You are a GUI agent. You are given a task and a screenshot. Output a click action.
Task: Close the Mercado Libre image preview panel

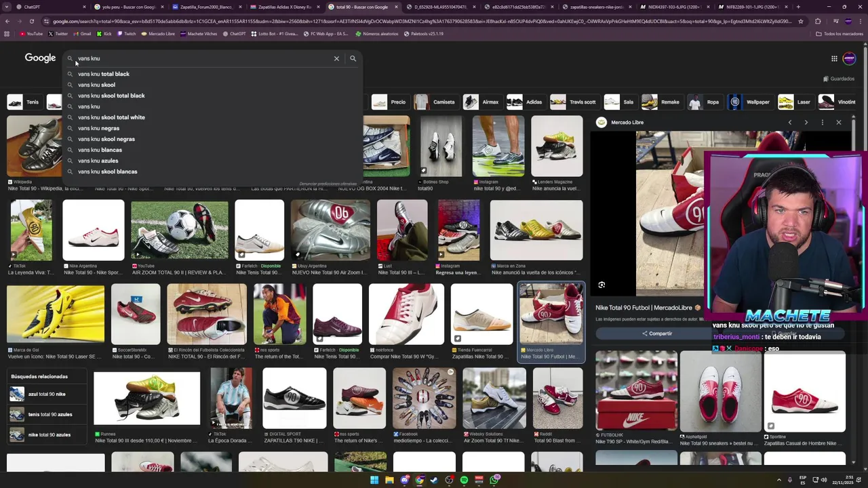tap(839, 123)
